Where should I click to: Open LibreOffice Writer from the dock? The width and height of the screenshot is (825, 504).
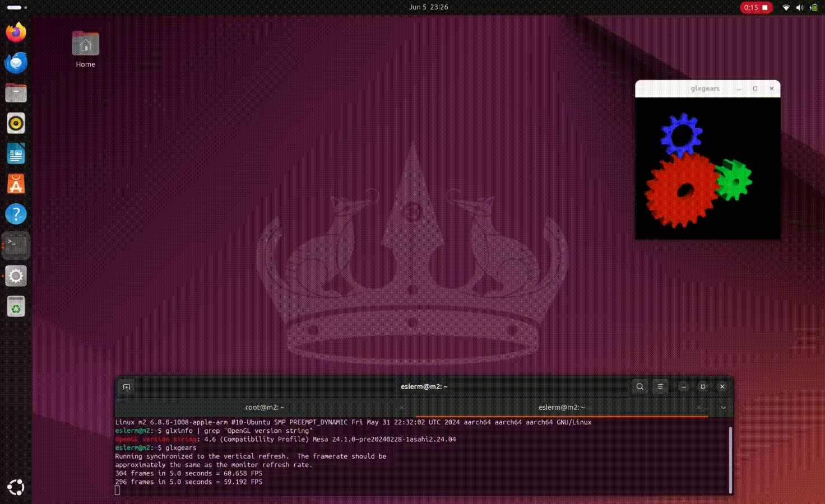click(x=16, y=153)
